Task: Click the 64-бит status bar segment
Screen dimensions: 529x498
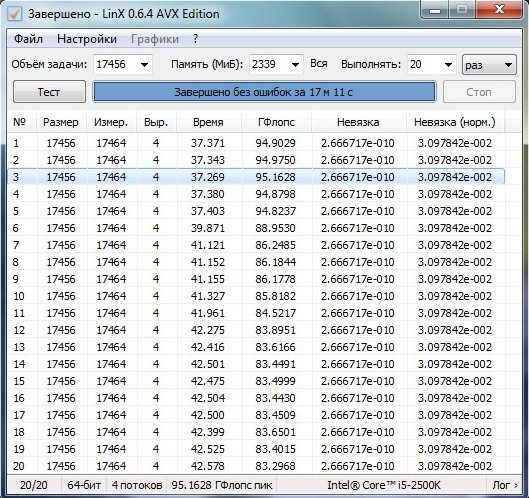Action: pyautogui.click(x=84, y=485)
